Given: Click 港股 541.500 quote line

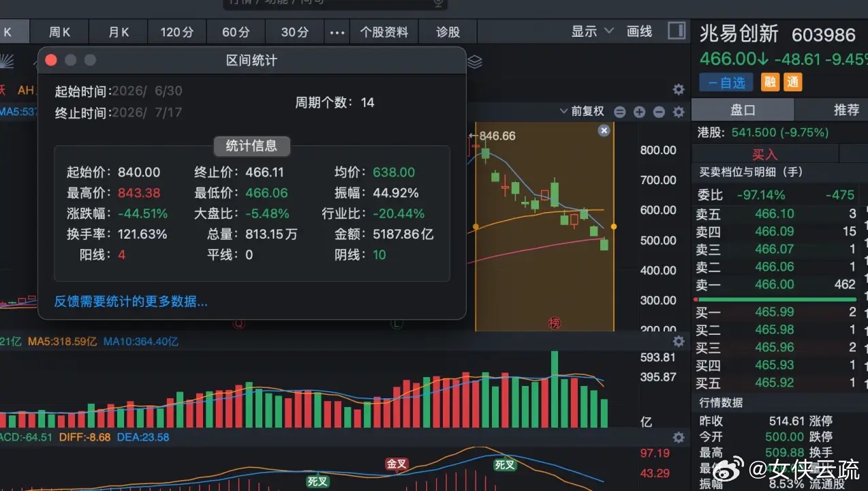Looking at the screenshot, I should coord(762,132).
